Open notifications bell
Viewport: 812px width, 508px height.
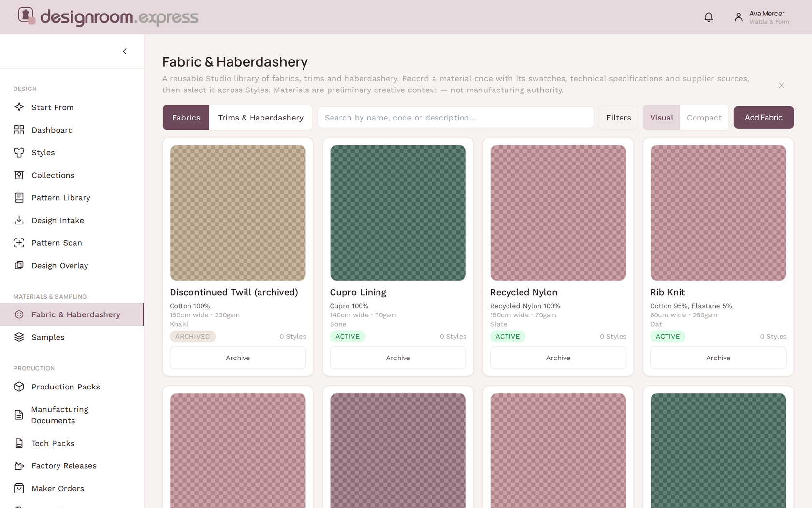(x=709, y=17)
